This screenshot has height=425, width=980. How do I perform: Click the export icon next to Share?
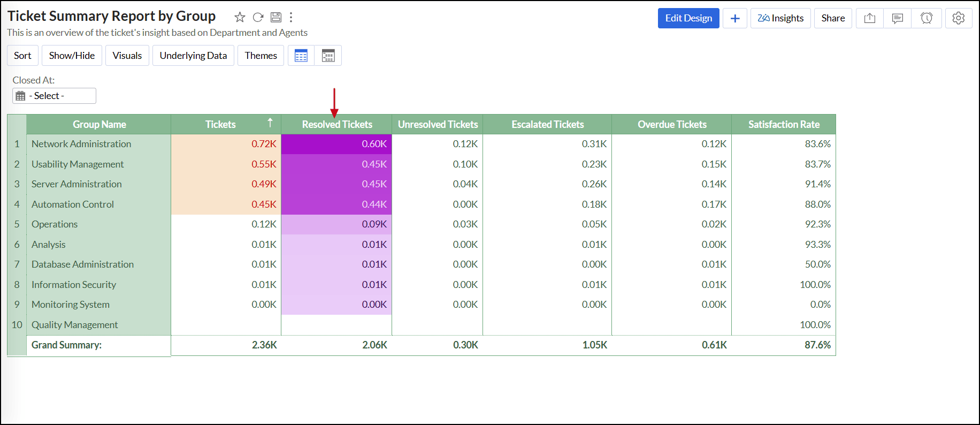pyautogui.click(x=870, y=18)
